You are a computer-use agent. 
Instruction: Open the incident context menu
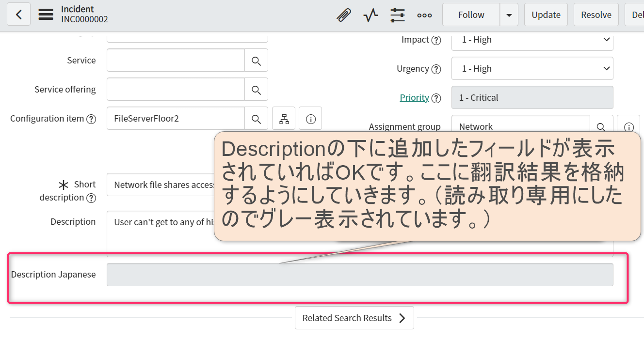pos(46,14)
